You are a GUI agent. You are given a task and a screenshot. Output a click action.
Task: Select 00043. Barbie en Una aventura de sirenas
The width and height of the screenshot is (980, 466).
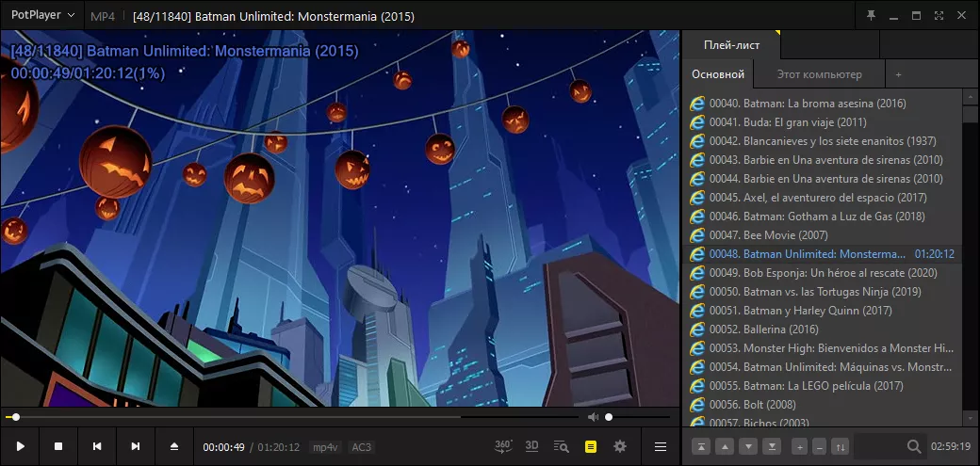pos(823,160)
